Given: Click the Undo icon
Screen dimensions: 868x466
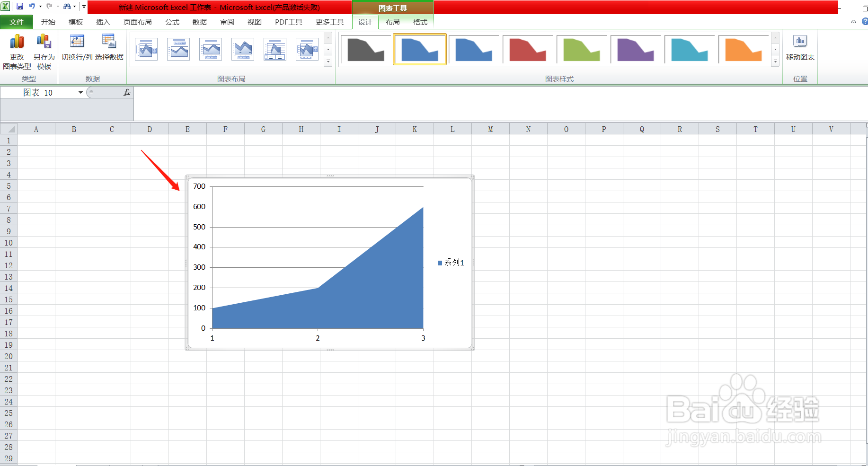Looking at the screenshot, I should click(x=32, y=6).
